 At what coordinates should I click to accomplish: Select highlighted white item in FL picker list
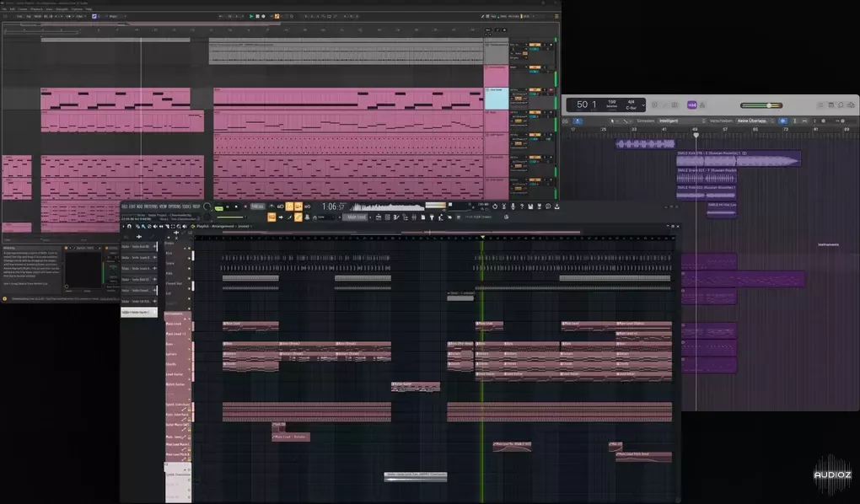point(139,312)
